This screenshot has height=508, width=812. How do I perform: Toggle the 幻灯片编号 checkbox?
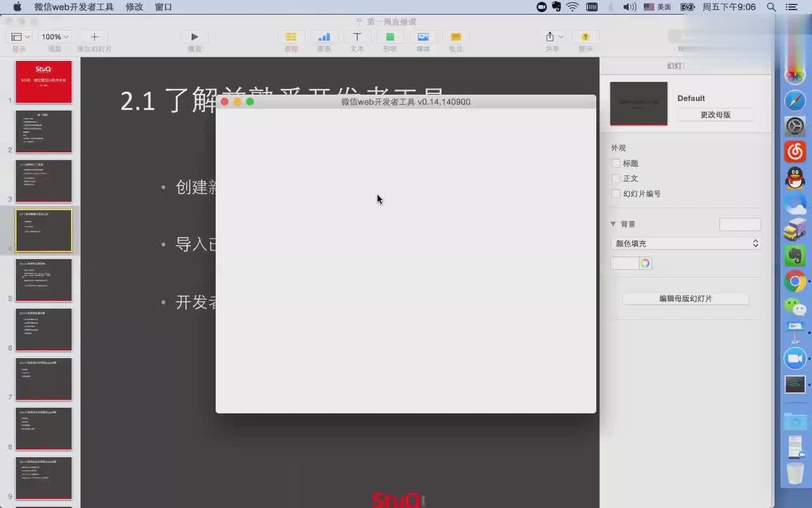click(616, 194)
